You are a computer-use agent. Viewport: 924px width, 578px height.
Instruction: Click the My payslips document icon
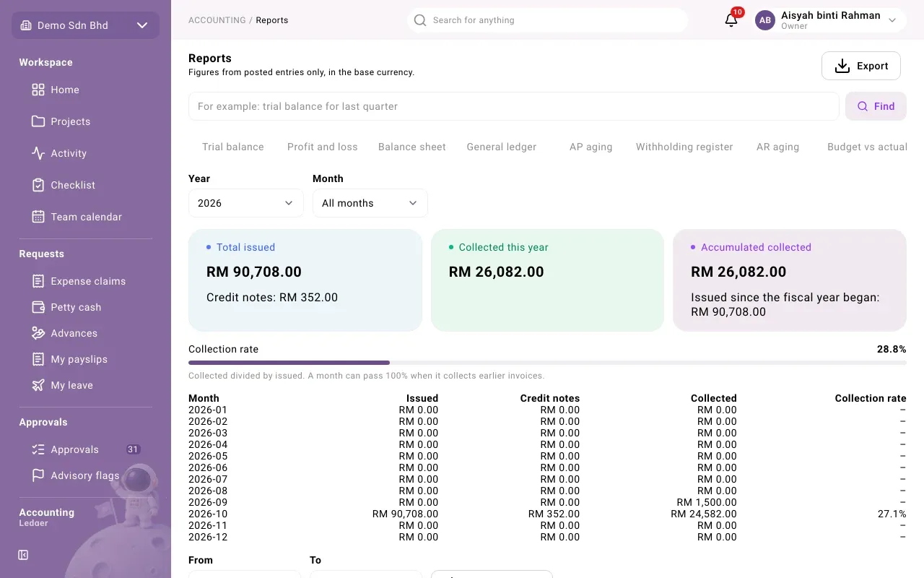coord(38,359)
